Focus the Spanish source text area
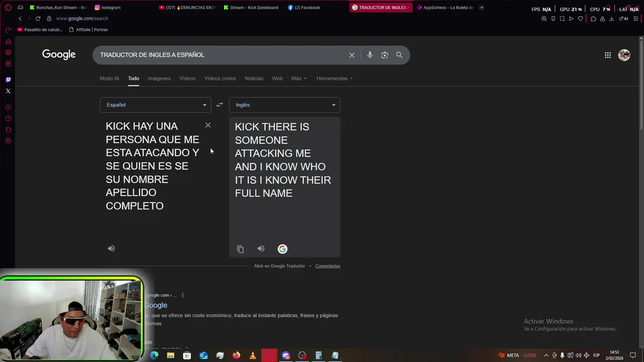Screen dimensions: 644x362 [152, 166]
